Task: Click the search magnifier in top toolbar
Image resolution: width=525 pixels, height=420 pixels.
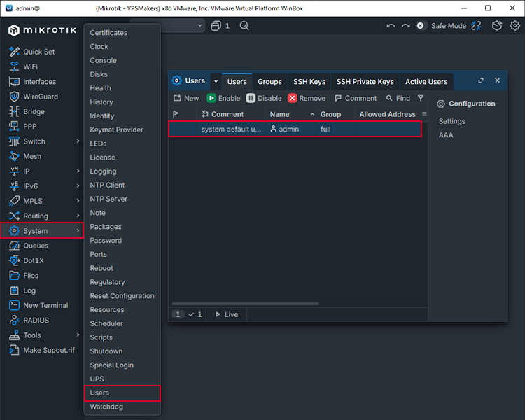Action: click(244, 26)
